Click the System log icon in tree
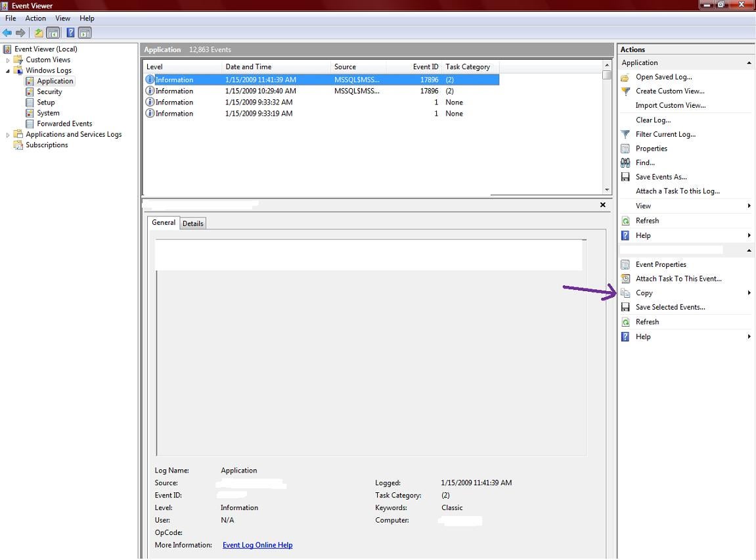 click(x=30, y=113)
